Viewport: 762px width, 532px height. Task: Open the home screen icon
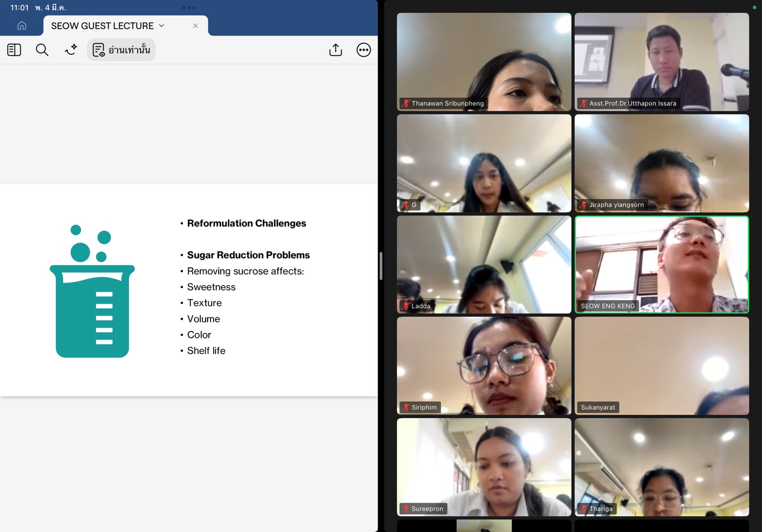click(x=21, y=25)
